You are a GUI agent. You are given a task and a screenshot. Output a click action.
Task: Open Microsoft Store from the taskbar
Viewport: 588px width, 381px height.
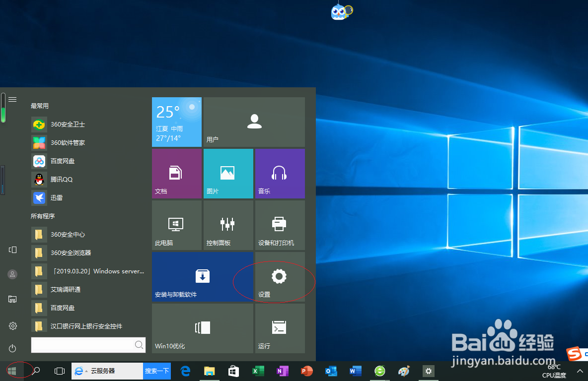point(233,371)
